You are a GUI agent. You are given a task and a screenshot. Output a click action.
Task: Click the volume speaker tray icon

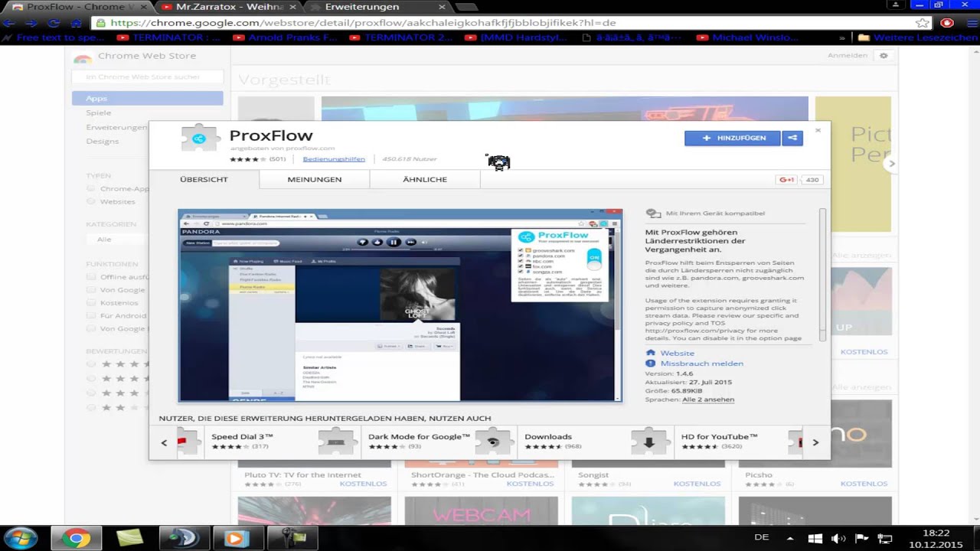pos(838,538)
